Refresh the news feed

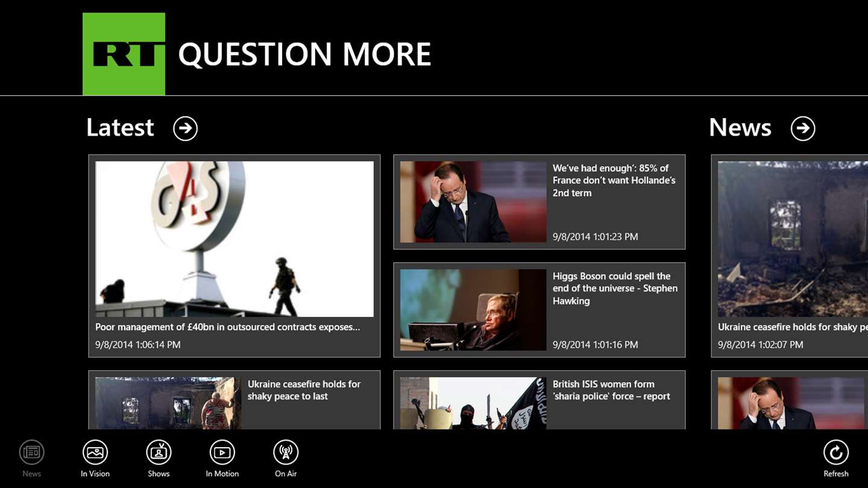point(836,452)
